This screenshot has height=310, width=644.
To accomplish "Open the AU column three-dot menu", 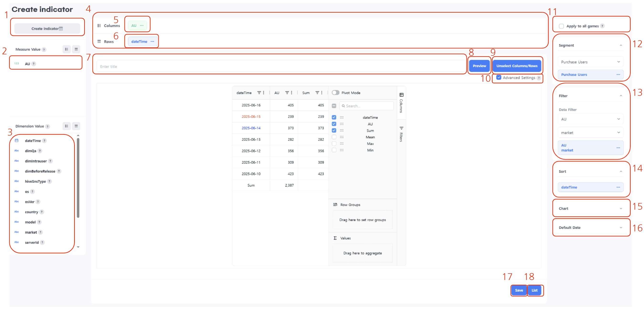I will click(292, 93).
